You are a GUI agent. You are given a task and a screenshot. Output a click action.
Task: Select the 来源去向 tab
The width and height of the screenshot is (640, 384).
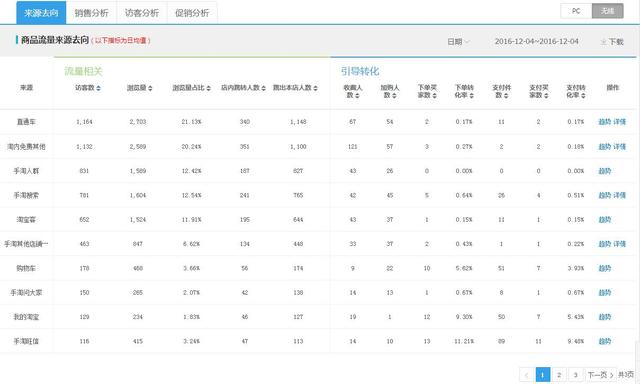point(41,13)
